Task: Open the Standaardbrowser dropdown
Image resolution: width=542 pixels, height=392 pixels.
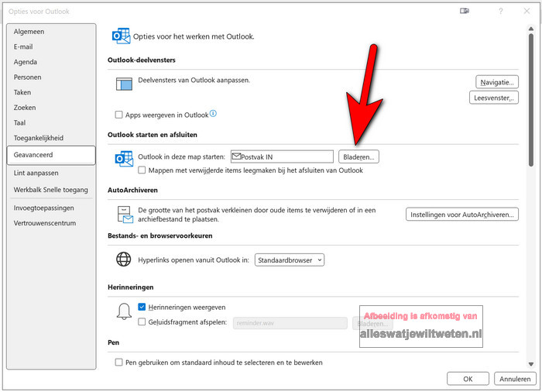Action: [290, 260]
